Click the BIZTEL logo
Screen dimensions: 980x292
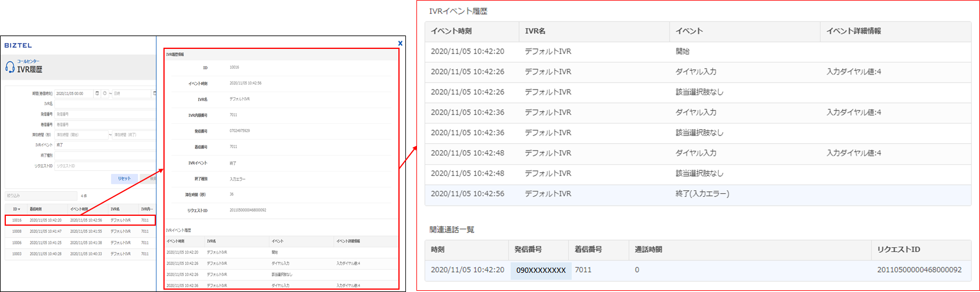click(18, 45)
